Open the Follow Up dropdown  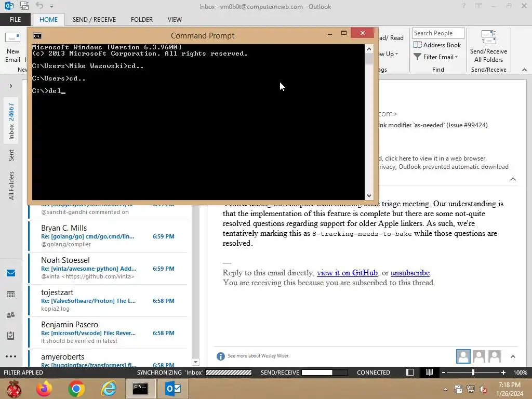390,54
